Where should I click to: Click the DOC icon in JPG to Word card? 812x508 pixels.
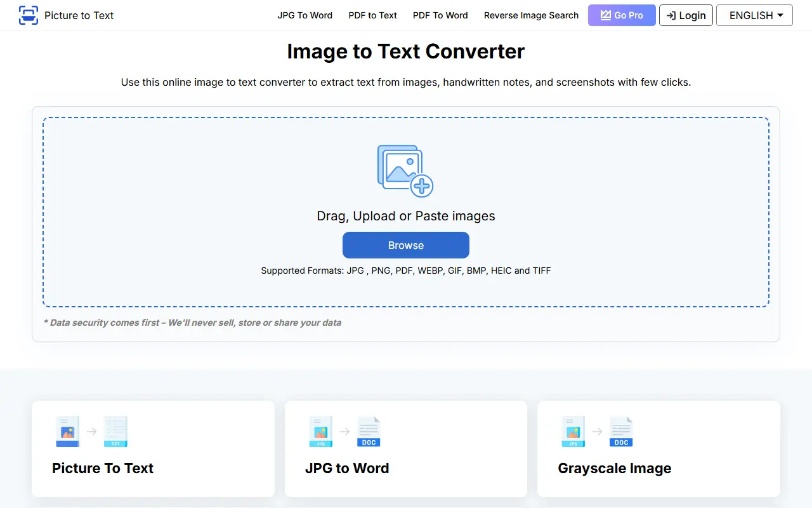click(369, 431)
